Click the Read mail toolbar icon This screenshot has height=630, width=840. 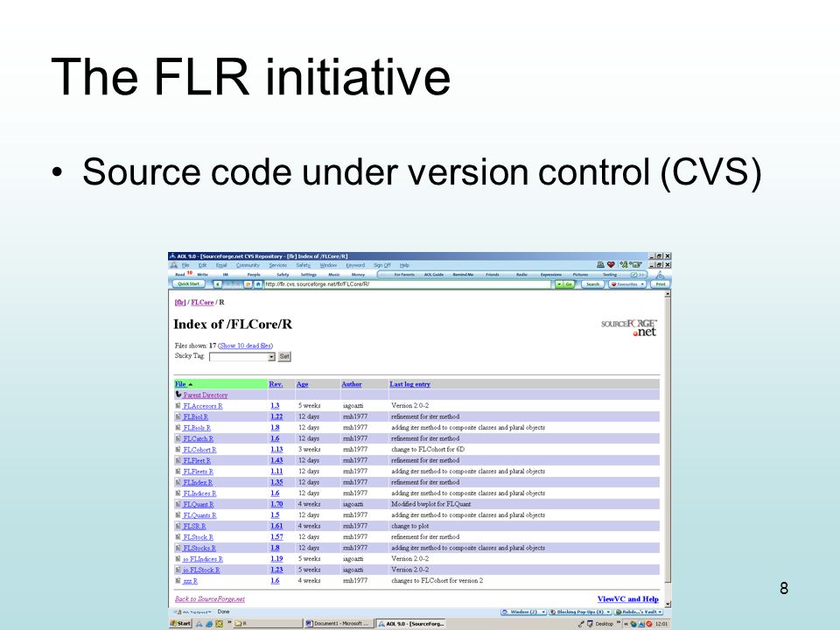tap(180, 274)
